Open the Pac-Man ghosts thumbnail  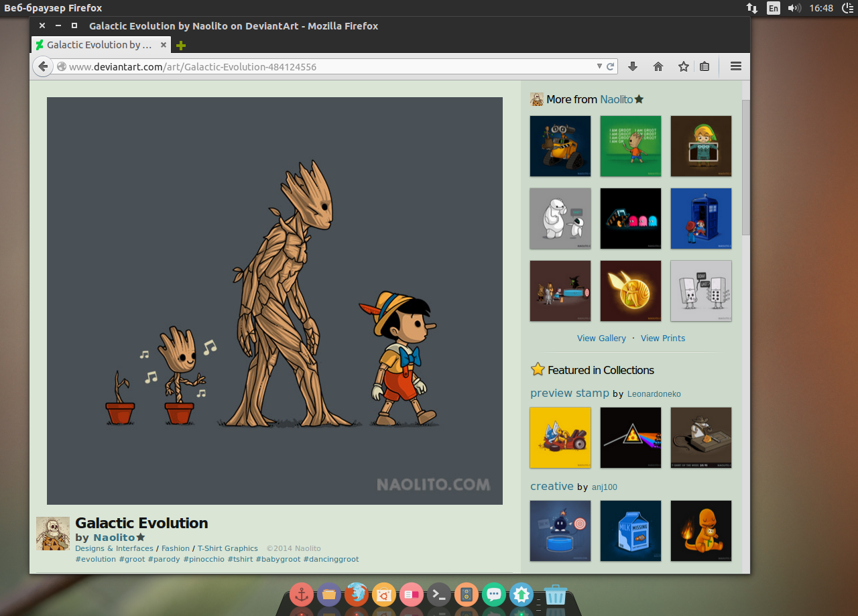(631, 219)
